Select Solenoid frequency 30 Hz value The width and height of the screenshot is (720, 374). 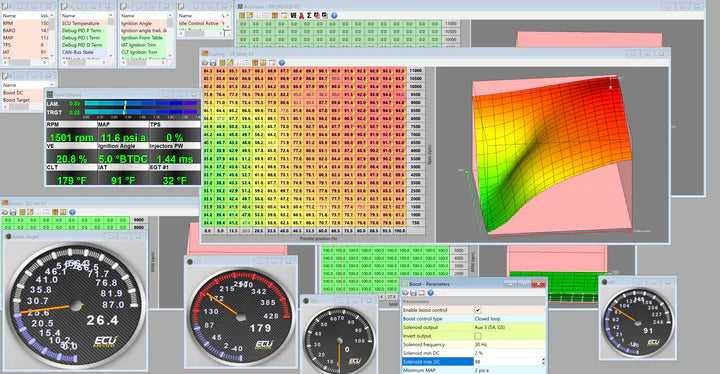click(x=509, y=345)
